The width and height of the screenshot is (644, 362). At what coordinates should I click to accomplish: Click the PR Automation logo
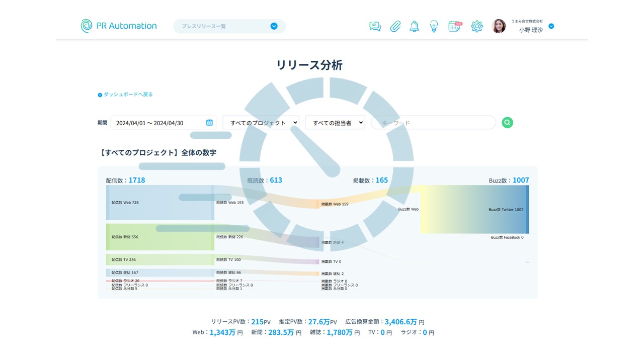pos(119,26)
